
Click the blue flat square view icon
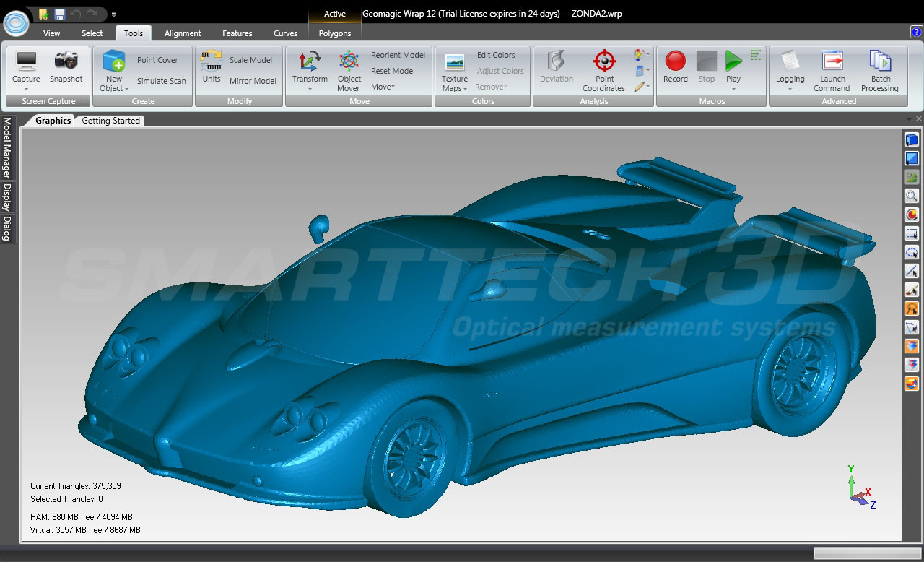pos(912,158)
